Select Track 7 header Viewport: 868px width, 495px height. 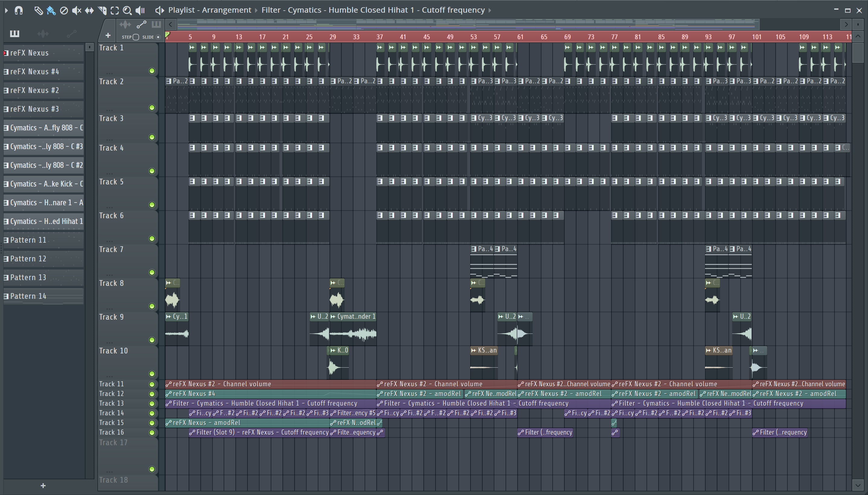click(128, 261)
